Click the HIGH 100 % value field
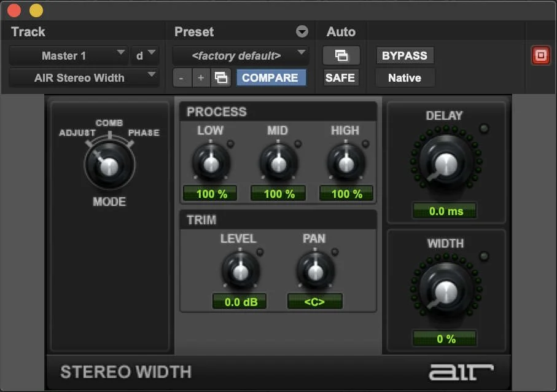 click(346, 194)
